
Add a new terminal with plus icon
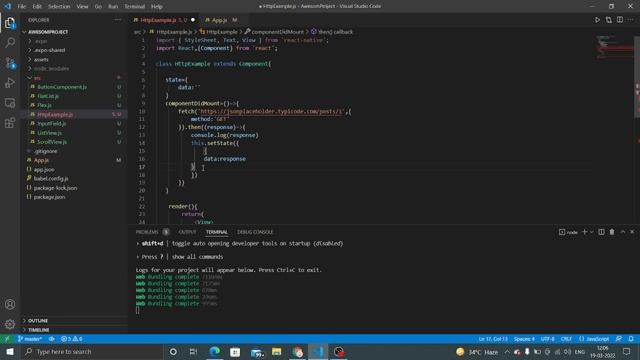tap(584, 232)
